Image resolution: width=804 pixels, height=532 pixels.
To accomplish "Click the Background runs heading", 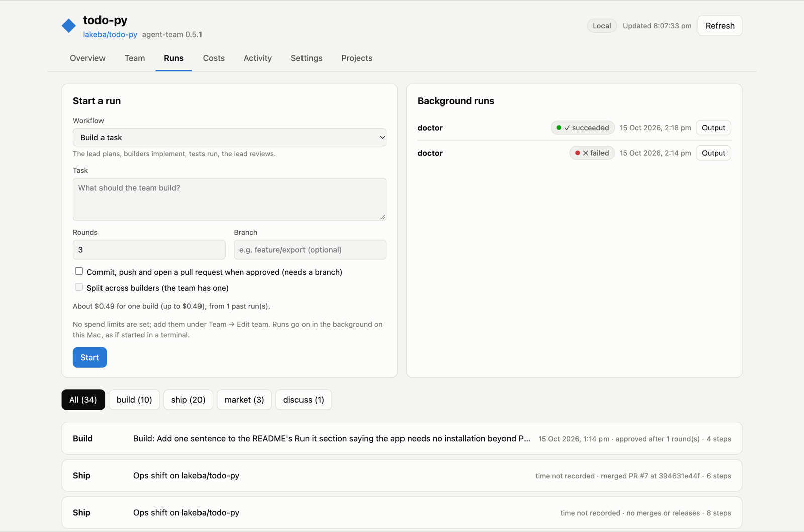I will coord(456,101).
